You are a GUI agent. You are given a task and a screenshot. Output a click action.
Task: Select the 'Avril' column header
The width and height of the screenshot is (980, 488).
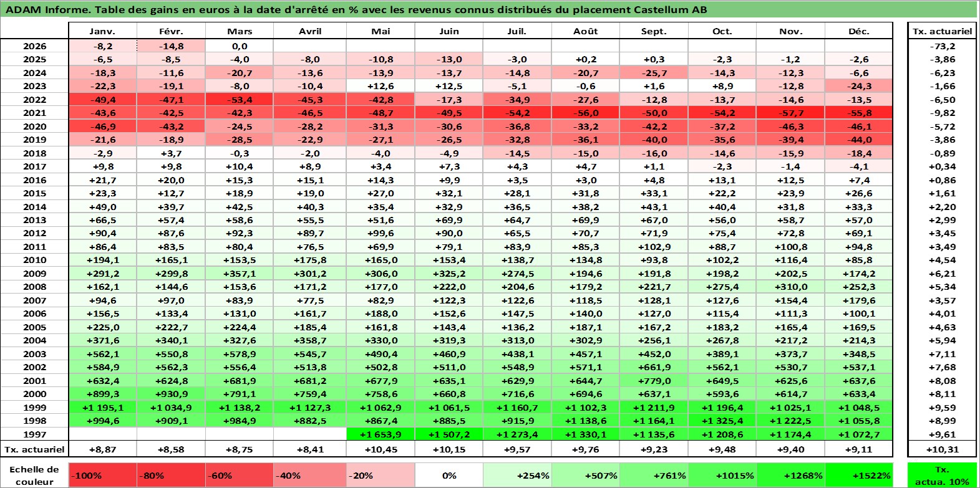coord(310,31)
